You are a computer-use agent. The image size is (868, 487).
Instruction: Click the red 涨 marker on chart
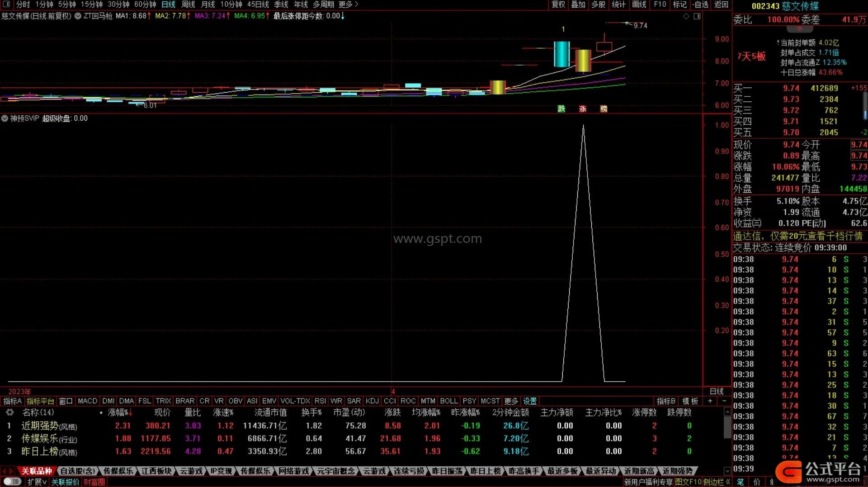pyautogui.click(x=583, y=109)
